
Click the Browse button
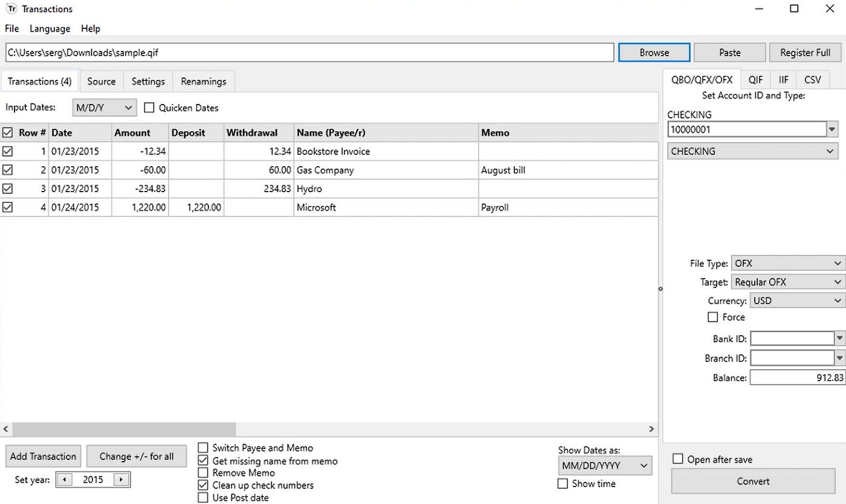[654, 53]
